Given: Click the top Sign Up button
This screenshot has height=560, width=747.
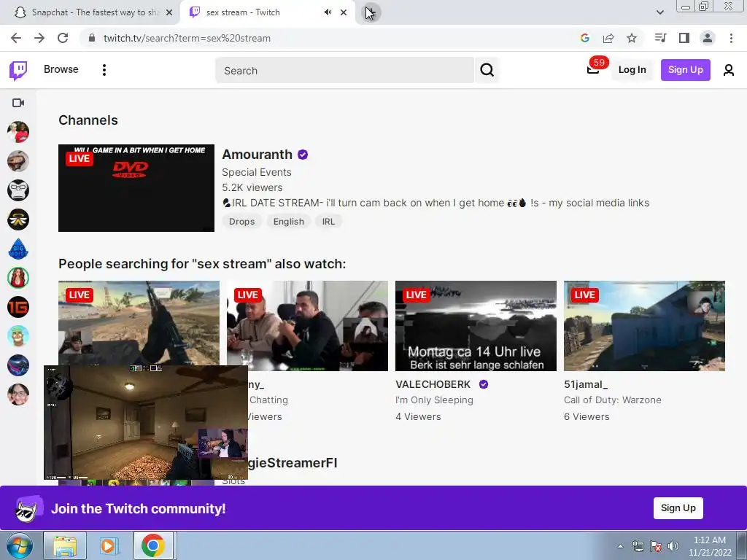Looking at the screenshot, I should 685,70.
